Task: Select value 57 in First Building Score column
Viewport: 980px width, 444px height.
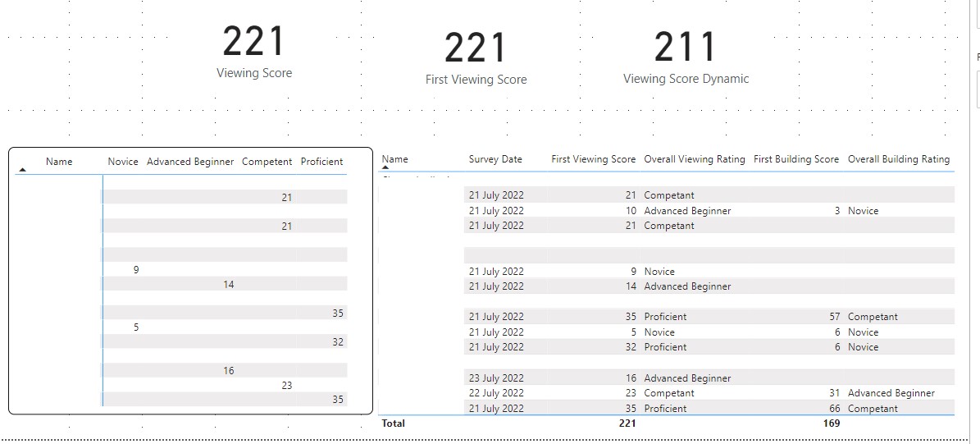Action: pos(834,317)
